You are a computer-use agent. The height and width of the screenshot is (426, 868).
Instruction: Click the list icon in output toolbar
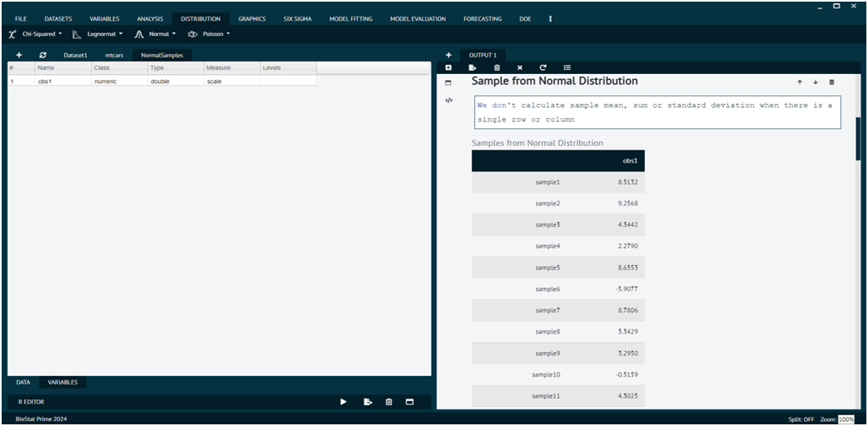(x=567, y=67)
